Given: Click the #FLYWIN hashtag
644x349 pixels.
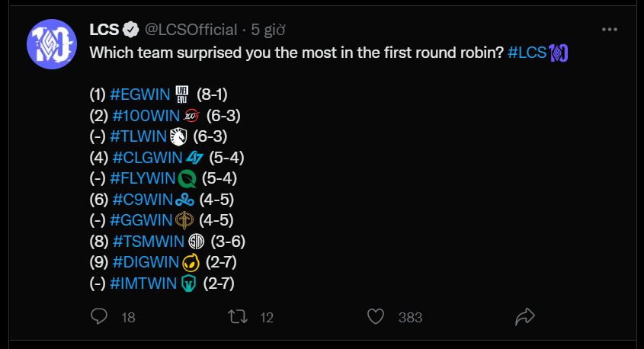Looking at the screenshot, I should pos(143,178).
